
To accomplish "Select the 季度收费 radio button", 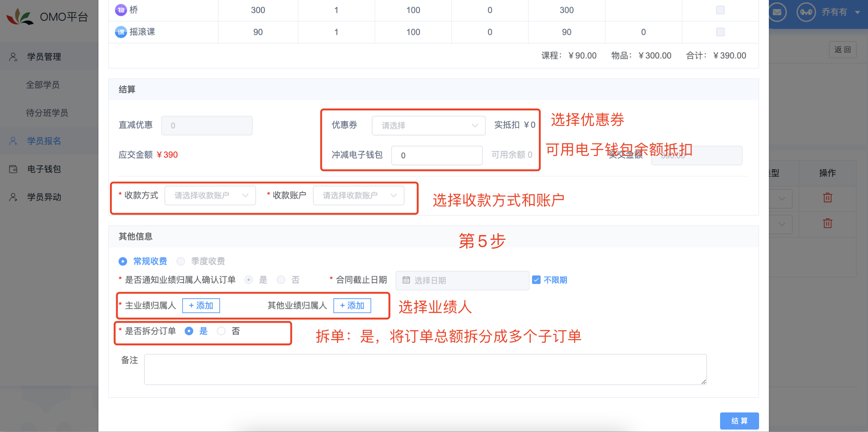I will point(181,261).
